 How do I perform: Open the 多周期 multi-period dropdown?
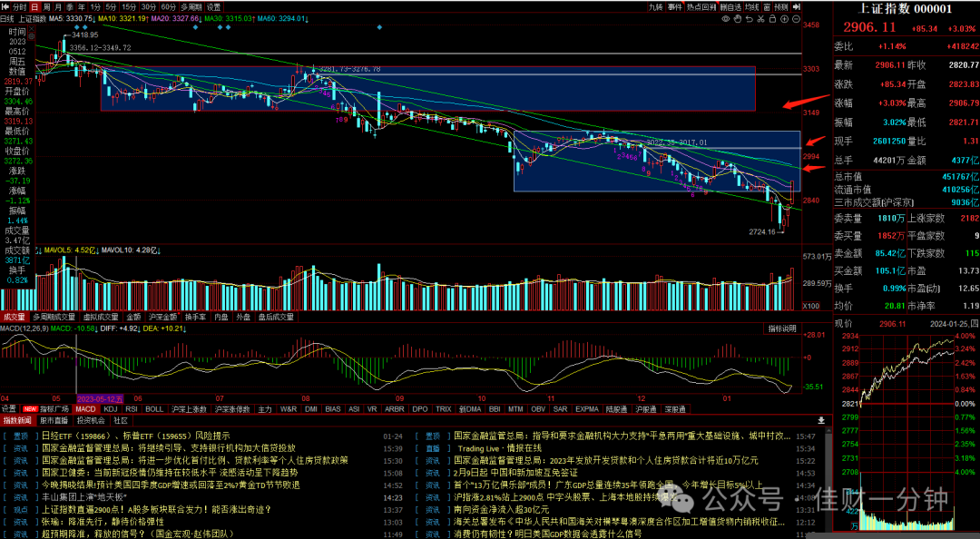tap(191, 7)
